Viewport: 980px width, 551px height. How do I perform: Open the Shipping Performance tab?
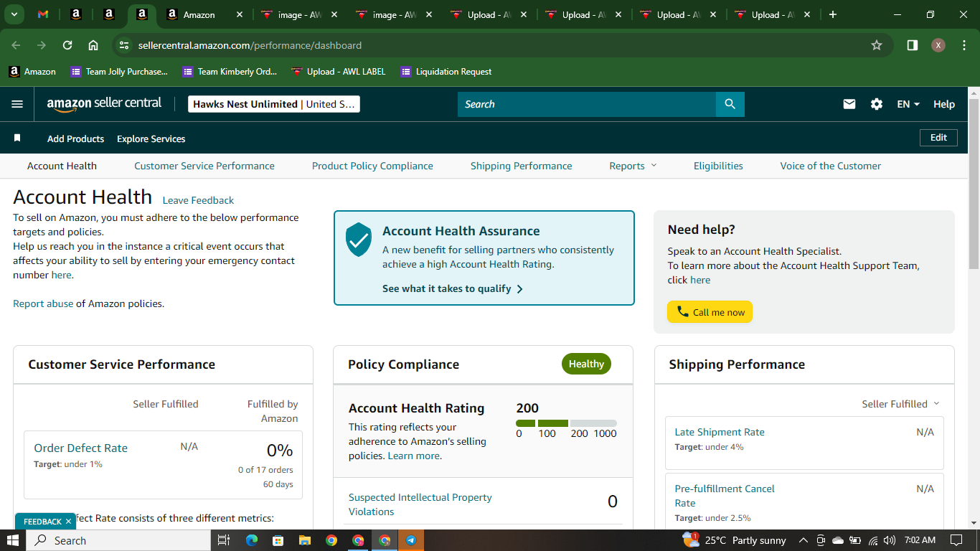(x=522, y=166)
